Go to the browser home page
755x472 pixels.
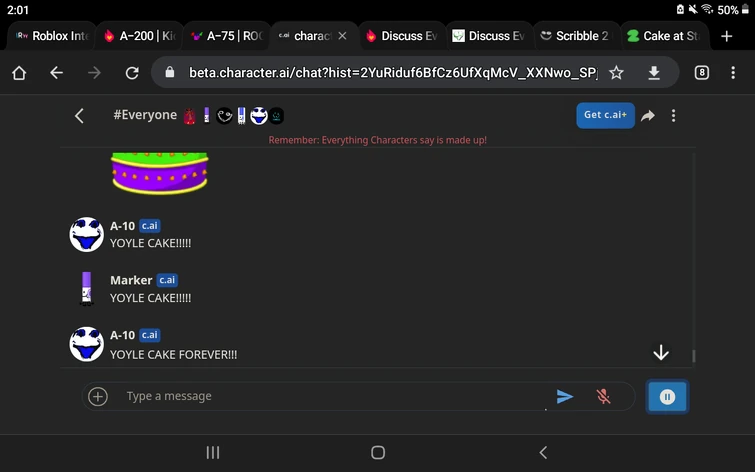19,73
